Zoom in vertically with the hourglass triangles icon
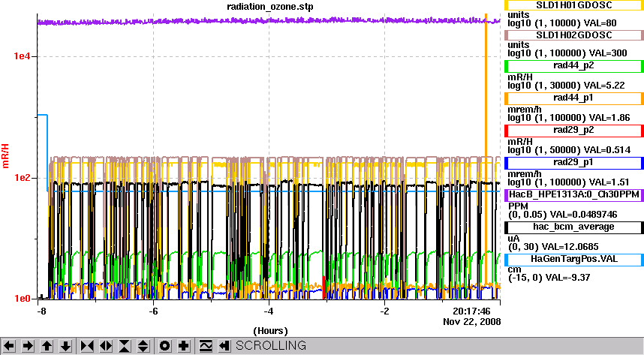 click(125, 346)
